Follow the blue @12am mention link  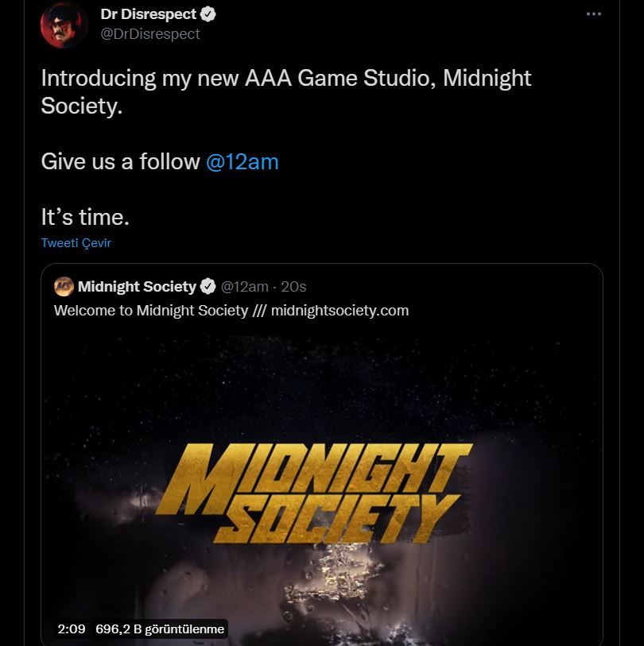[x=242, y=161]
